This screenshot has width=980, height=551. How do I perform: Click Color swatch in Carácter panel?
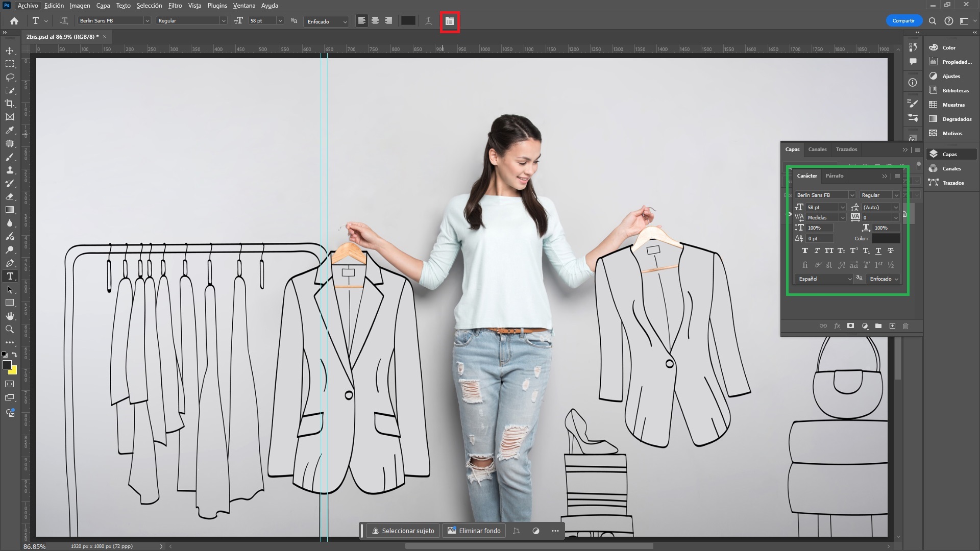(886, 238)
